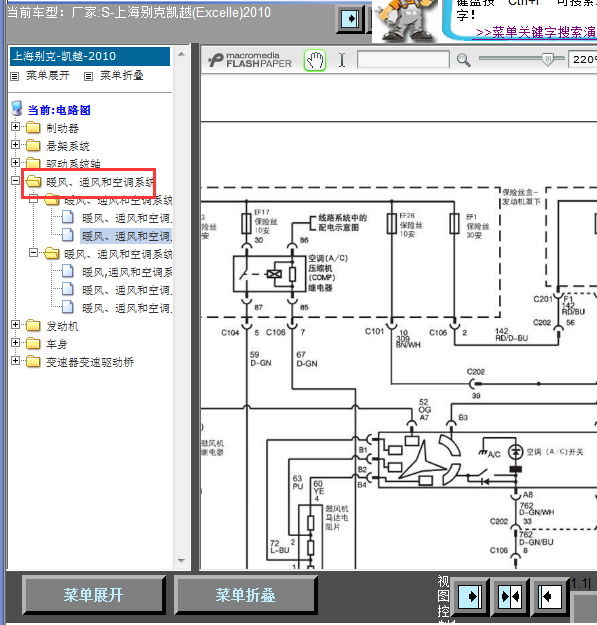Open the menu keyword search demo link
597x625 pixels.
(x=536, y=32)
